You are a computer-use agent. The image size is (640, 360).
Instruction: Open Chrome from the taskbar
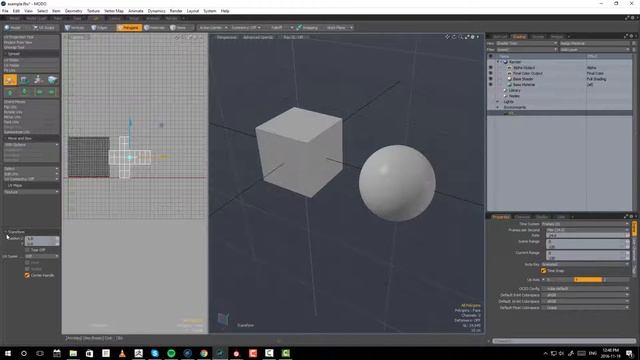click(x=204, y=353)
